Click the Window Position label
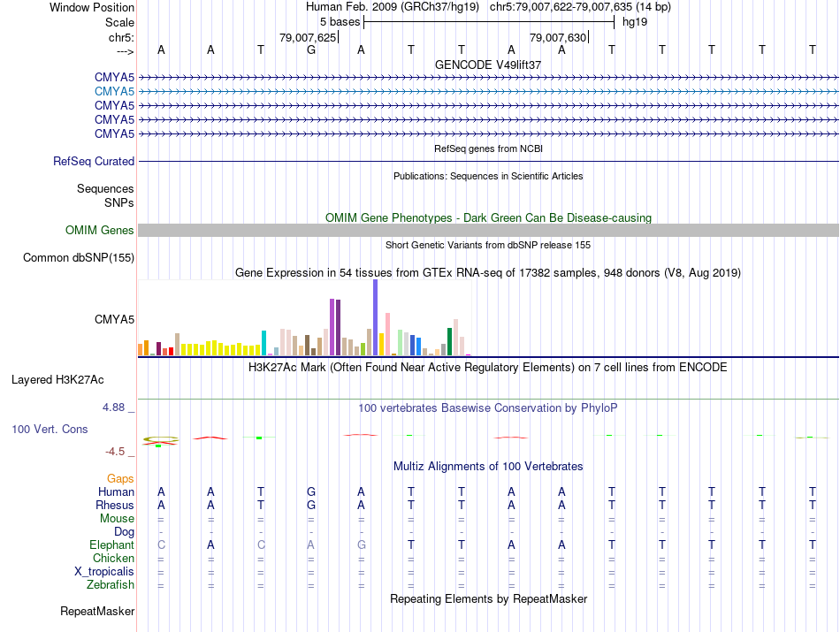This screenshot has width=840, height=632. click(92, 7)
